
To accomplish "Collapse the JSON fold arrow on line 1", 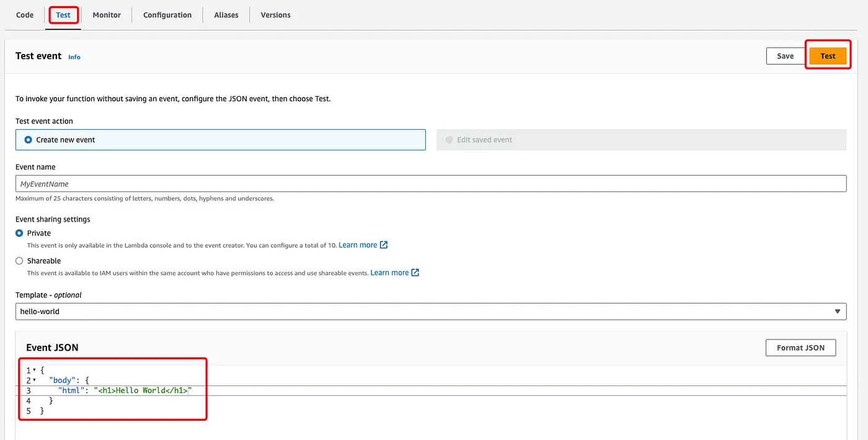I will coord(34,370).
